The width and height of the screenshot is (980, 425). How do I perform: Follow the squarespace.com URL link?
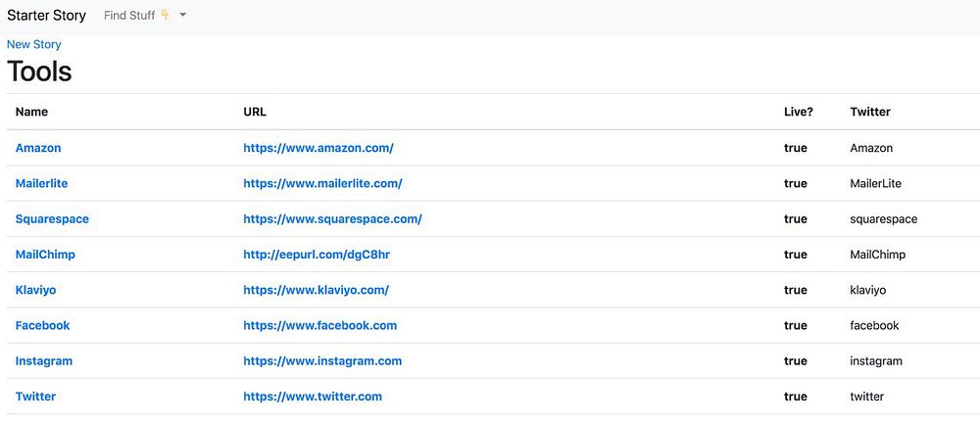[332, 219]
